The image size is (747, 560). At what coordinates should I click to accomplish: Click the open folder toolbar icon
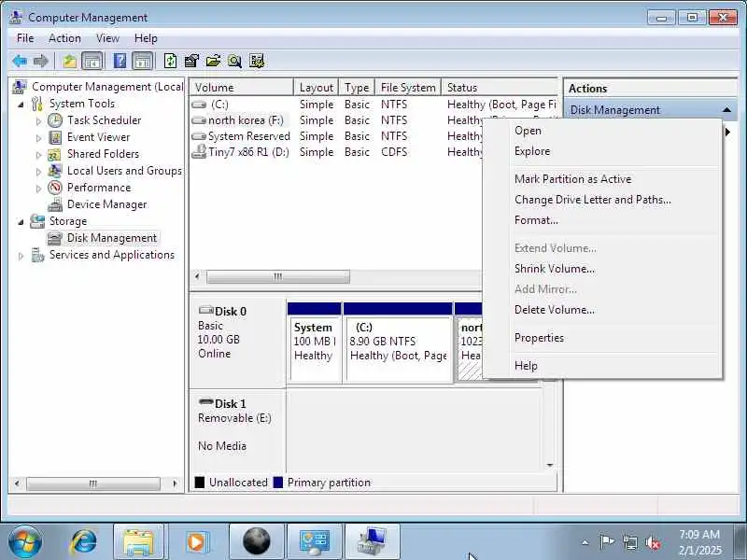point(213,61)
